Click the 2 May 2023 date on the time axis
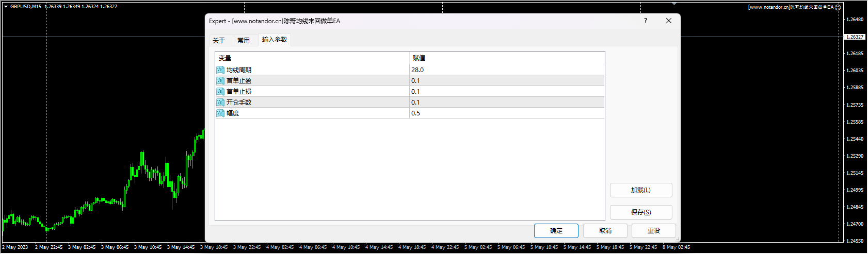Viewport: 868px width, 254px height. [x=15, y=247]
